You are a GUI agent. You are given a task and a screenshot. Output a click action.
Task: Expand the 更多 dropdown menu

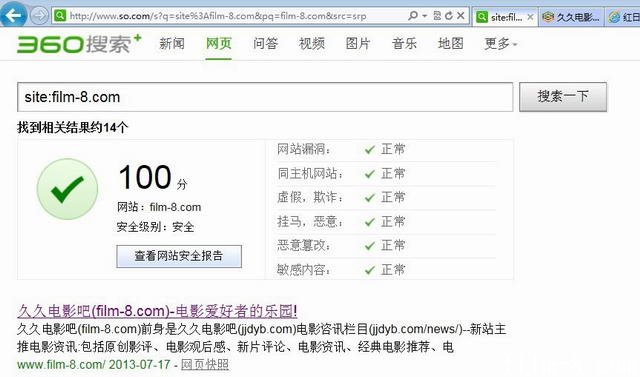tap(500, 44)
